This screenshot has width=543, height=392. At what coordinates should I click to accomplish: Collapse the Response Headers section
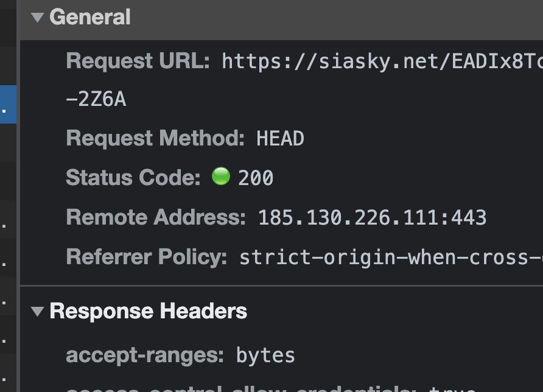coord(38,311)
